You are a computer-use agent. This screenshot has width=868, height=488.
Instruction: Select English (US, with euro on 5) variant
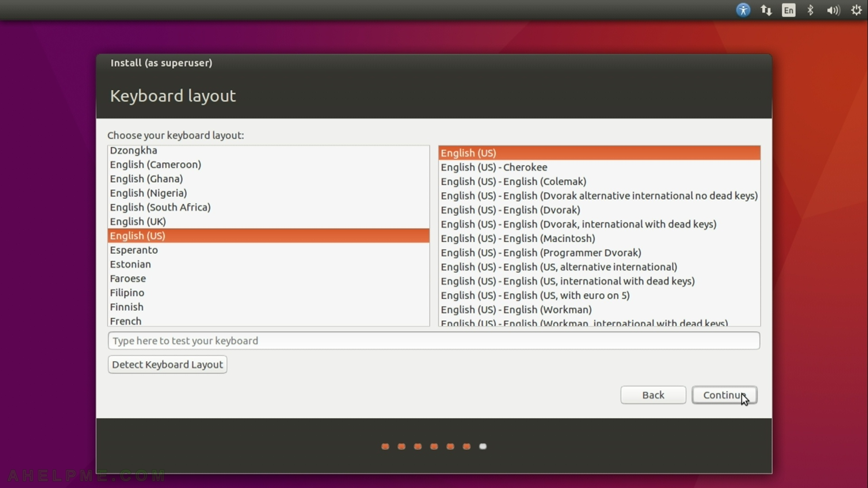click(599, 296)
